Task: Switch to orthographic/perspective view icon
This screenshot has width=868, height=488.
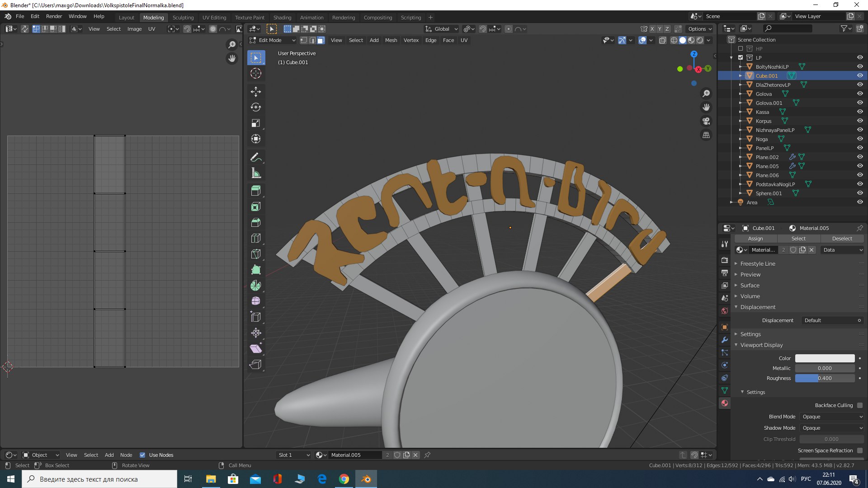Action: (x=706, y=135)
